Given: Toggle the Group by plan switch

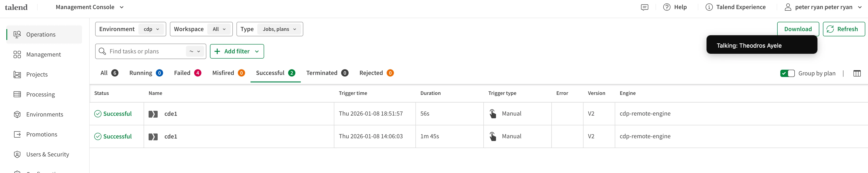Looking at the screenshot, I should click(x=787, y=73).
